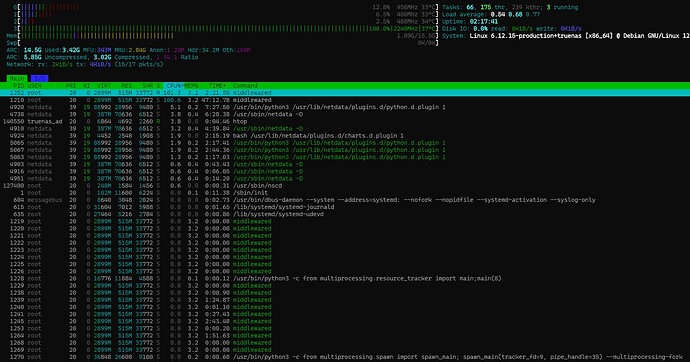Screen dimensions: 690x362
Task: Sort by the SHR column header
Action: [147, 86]
